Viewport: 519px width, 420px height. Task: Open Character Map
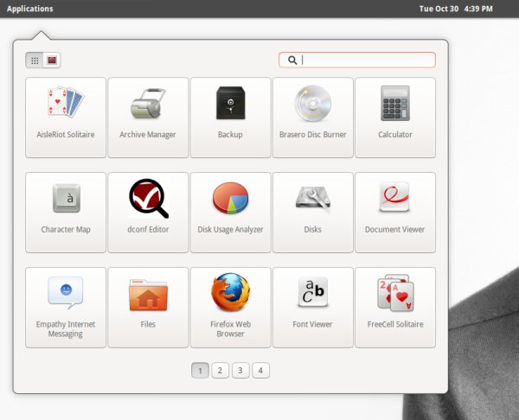(x=66, y=213)
